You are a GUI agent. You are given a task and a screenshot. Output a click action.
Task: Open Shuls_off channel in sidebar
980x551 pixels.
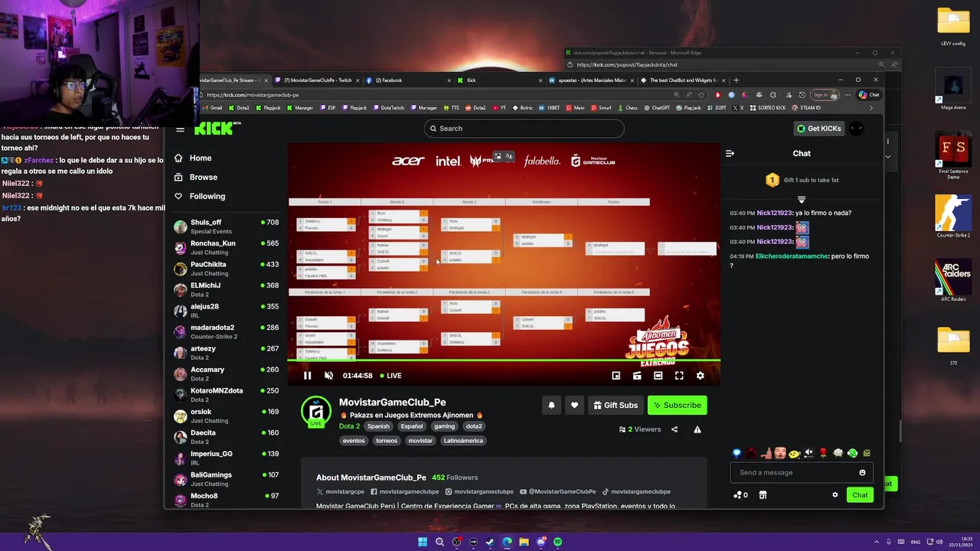227,227
